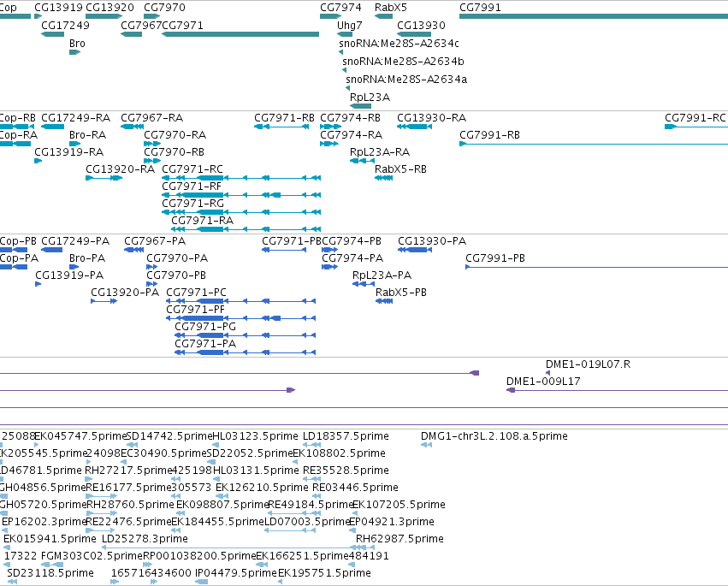Select transcript CG13920-RA label

click(121, 169)
